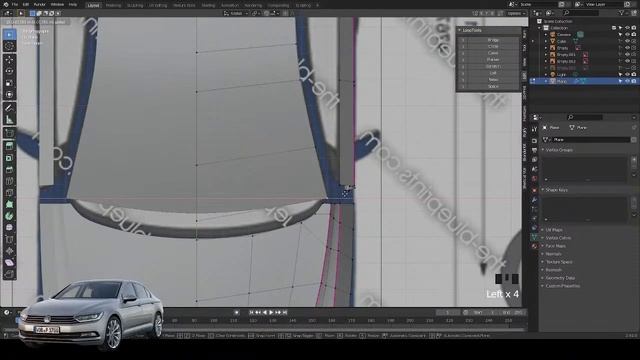This screenshot has width=640, height=360.
Task: Select the Measure tool
Action: pyautogui.click(x=9, y=120)
